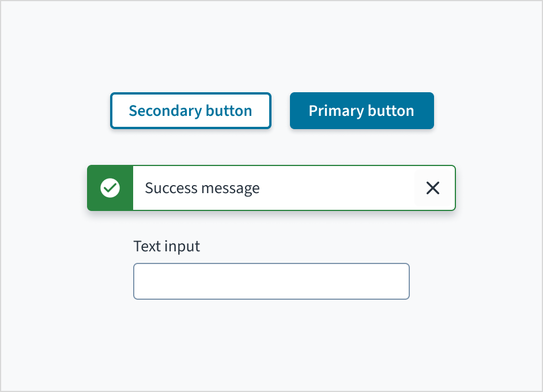Screen dimensions: 543x392
Task: Click the checkmark inside the white circle
Action: [110, 188]
